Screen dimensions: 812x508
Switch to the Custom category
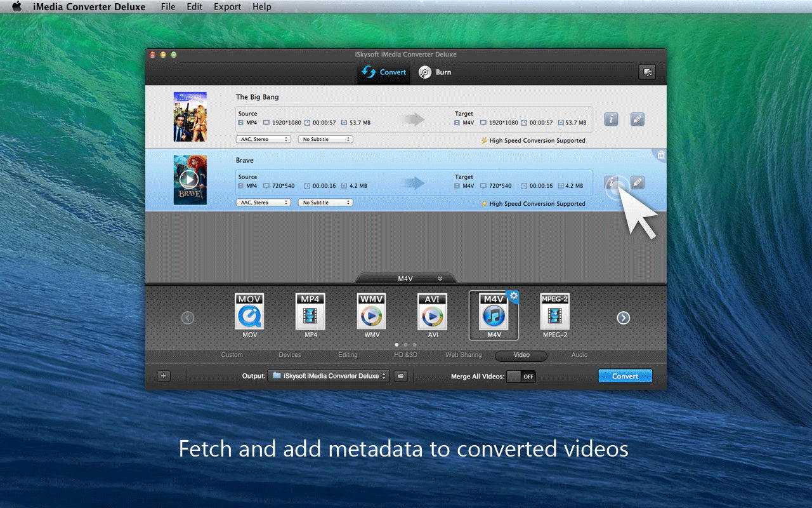[x=232, y=355]
